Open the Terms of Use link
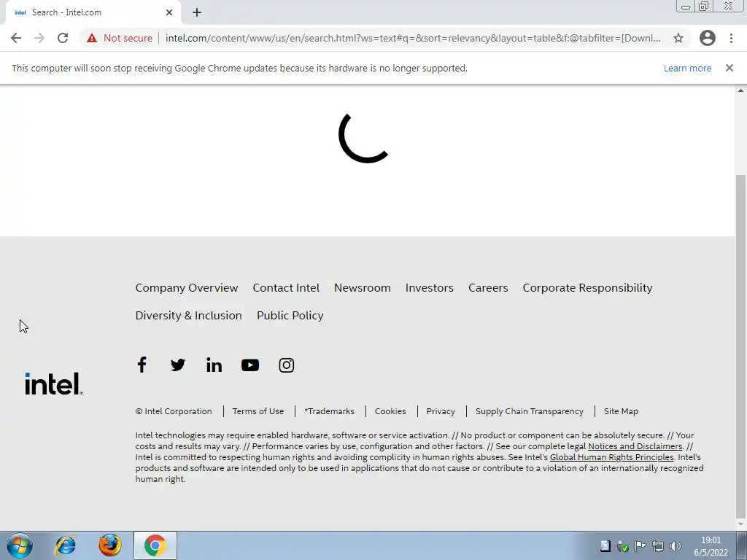The height and width of the screenshot is (560, 747). click(258, 411)
